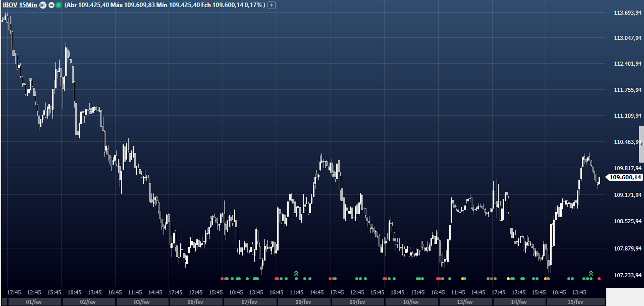The width and height of the screenshot is (644, 306).
Task: Click the plus button after OHLC values
Action: tap(272, 5)
